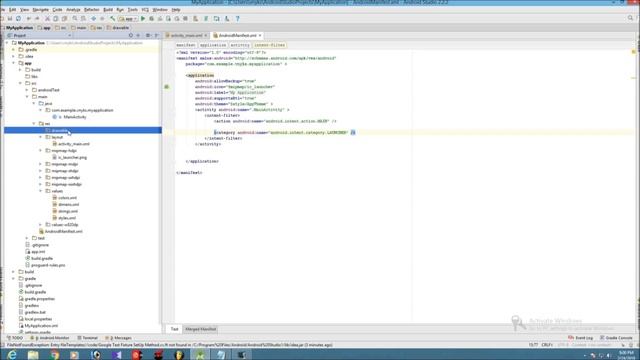Click the Help question mark toolbar icon
The width and height of the screenshot is (640, 360).
(238, 19)
